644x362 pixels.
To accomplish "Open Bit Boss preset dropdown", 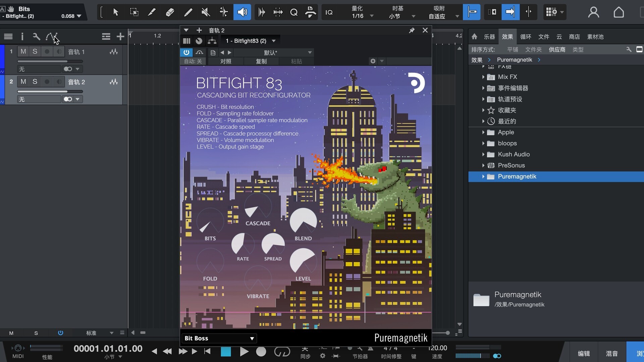I will [x=219, y=338].
